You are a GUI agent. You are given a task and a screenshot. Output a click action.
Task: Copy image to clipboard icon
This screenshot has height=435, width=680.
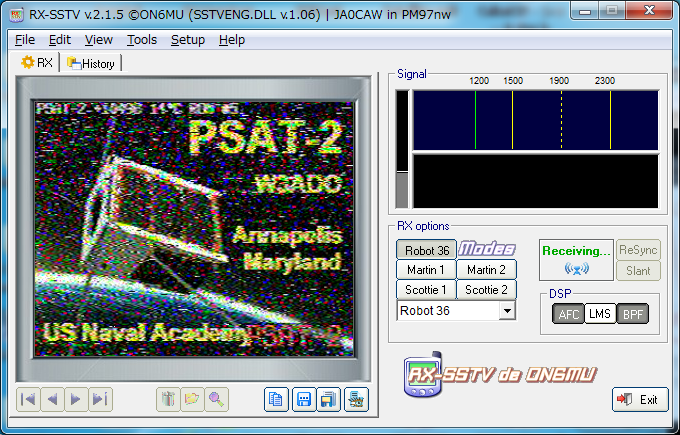coord(276,399)
